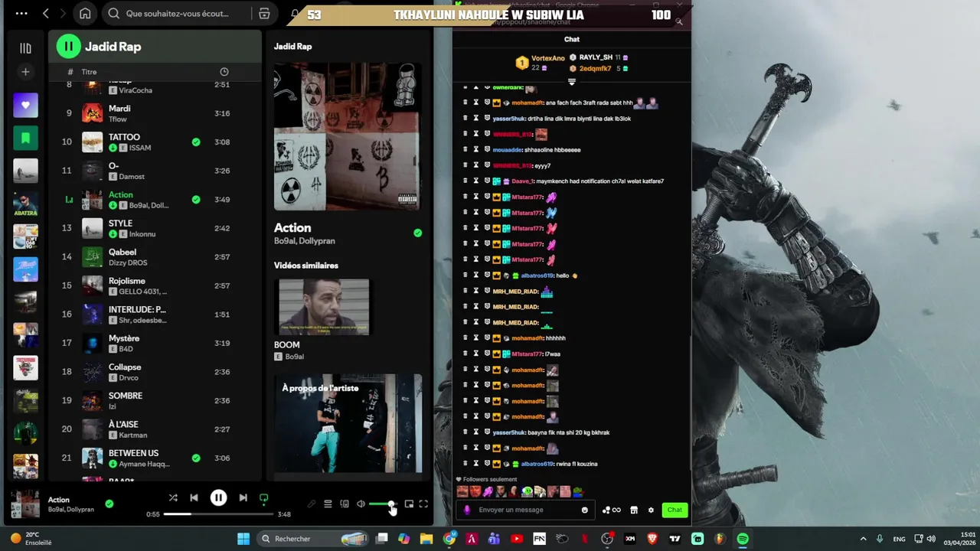Screen dimensions: 980x551
Task: Open the miniplayer
Action: click(409, 504)
